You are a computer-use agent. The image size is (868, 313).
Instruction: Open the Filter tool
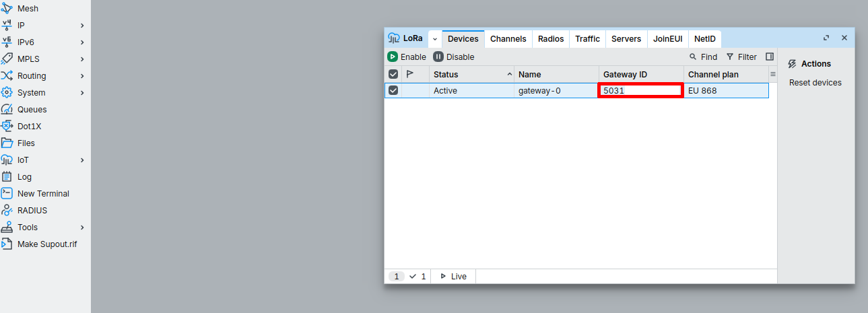point(741,57)
